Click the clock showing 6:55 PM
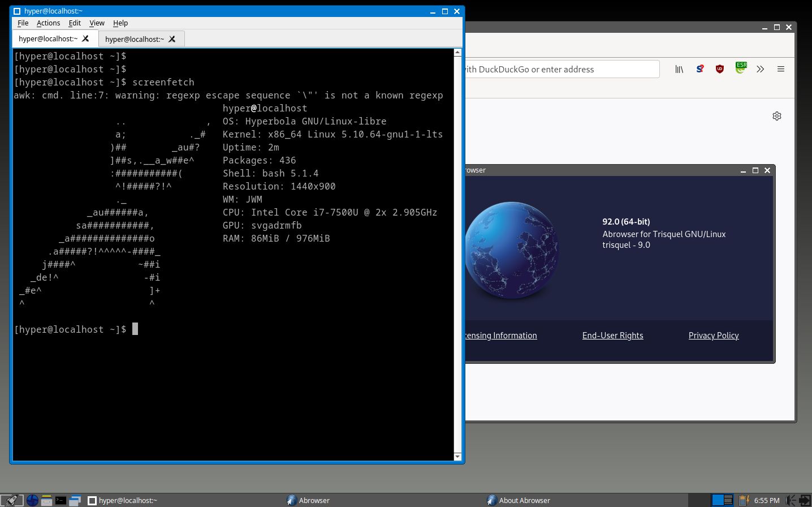812x507 pixels. (767, 501)
